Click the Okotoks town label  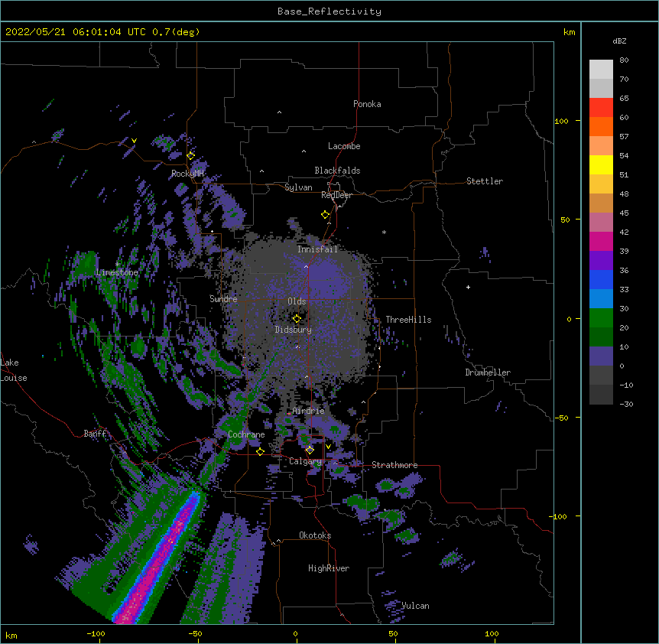[315, 535]
